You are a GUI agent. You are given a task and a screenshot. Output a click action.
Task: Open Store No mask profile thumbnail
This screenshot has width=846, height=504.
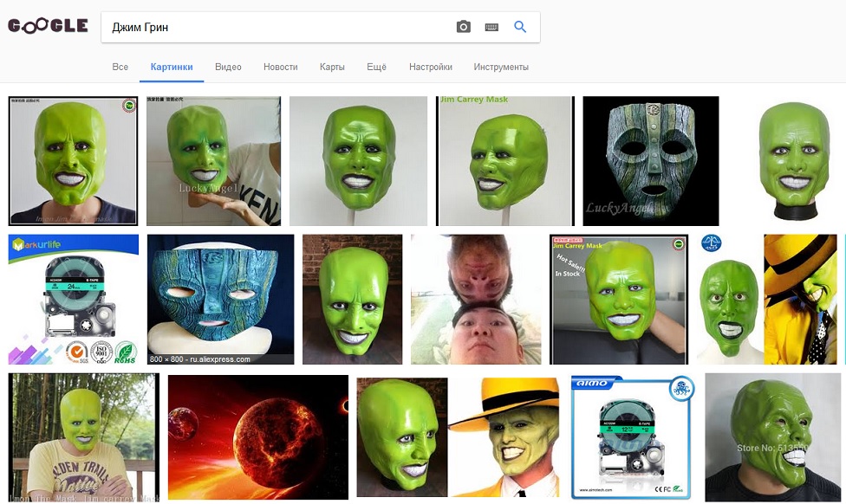tap(772, 437)
